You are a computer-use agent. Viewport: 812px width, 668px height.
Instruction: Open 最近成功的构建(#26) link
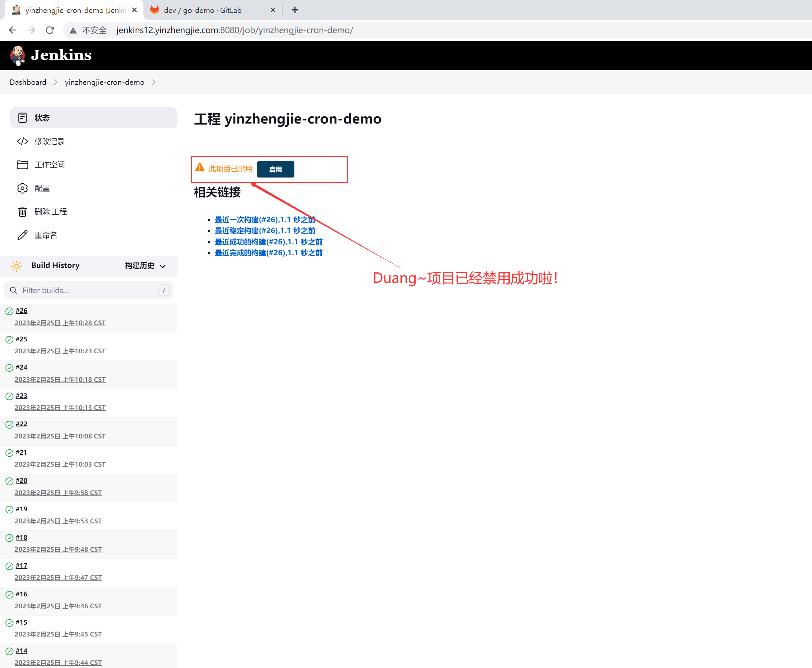tap(268, 242)
